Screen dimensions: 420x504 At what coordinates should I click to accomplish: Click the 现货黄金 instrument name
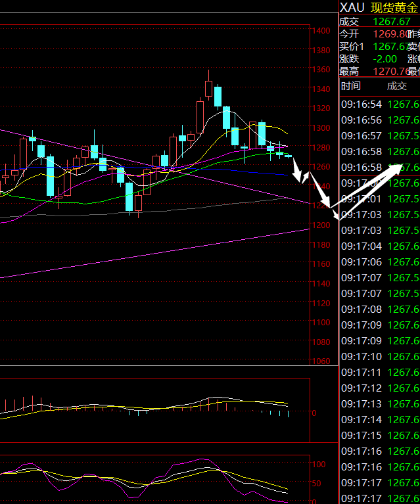pos(394,8)
